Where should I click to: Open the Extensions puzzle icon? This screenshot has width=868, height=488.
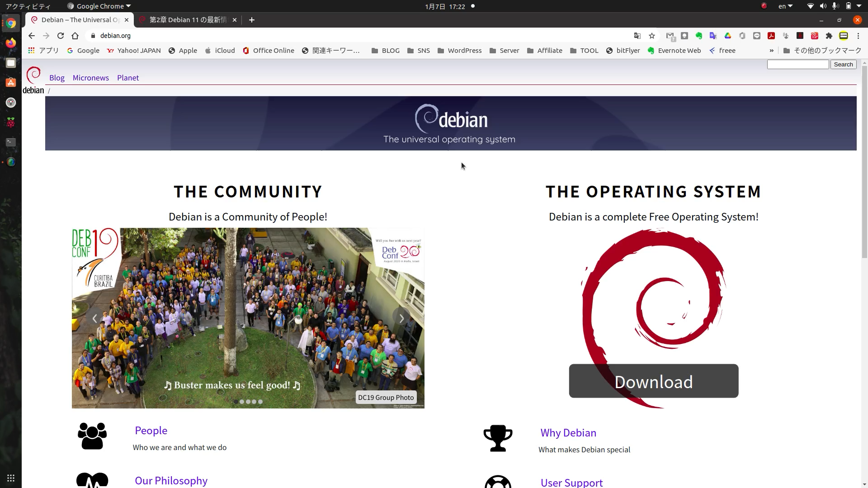pyautogui.click(x=829, y=36)
